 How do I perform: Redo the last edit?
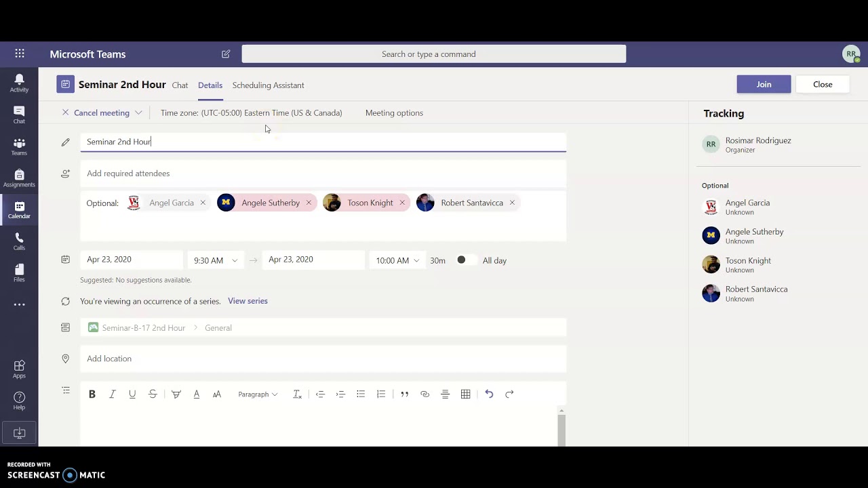tap(509, 394)
